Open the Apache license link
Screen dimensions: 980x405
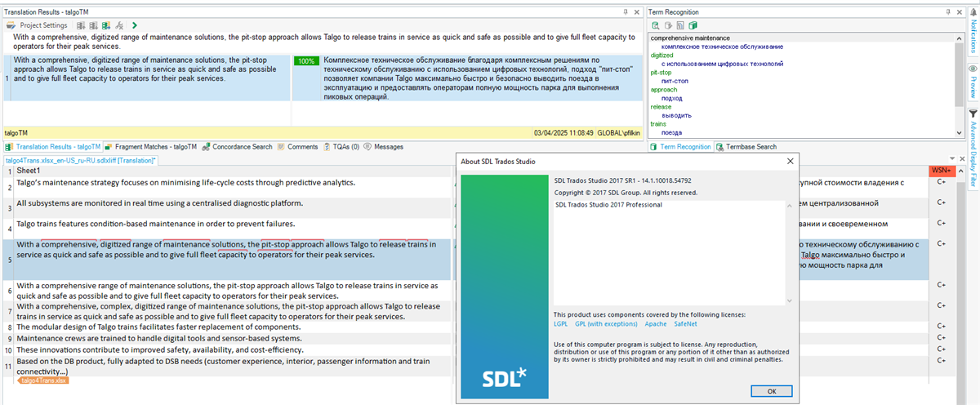tap(655, 323)
